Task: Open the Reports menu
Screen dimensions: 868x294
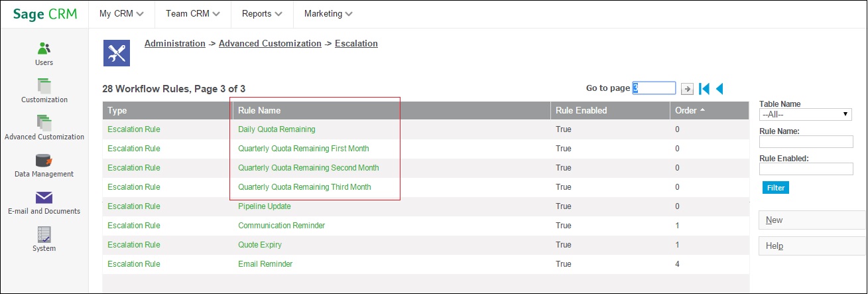Action: tap(262, 13)
